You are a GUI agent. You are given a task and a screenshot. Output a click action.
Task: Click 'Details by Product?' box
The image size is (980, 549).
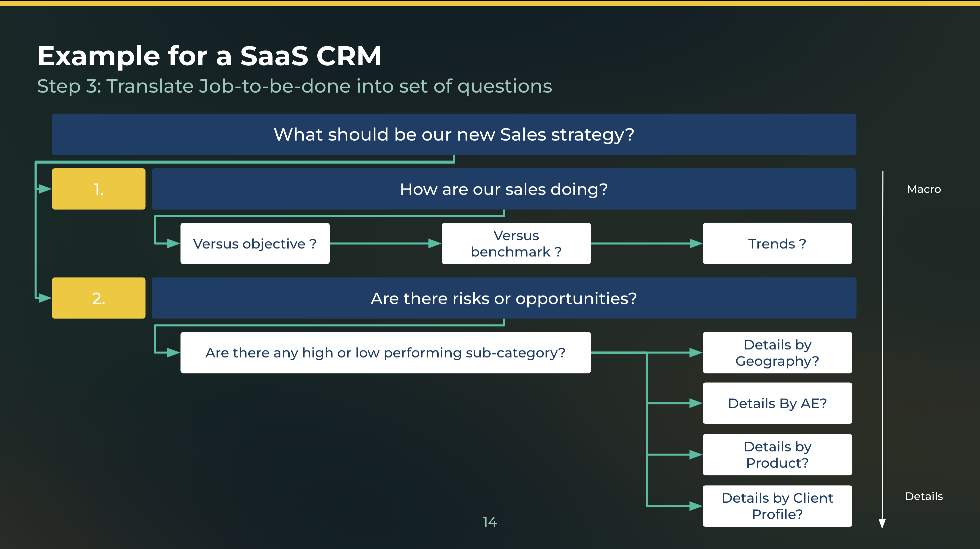[777, 454]
